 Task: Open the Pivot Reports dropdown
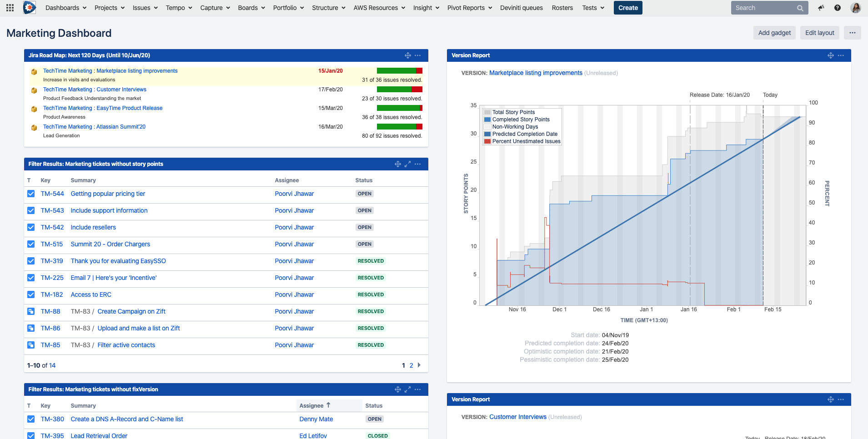469,8
